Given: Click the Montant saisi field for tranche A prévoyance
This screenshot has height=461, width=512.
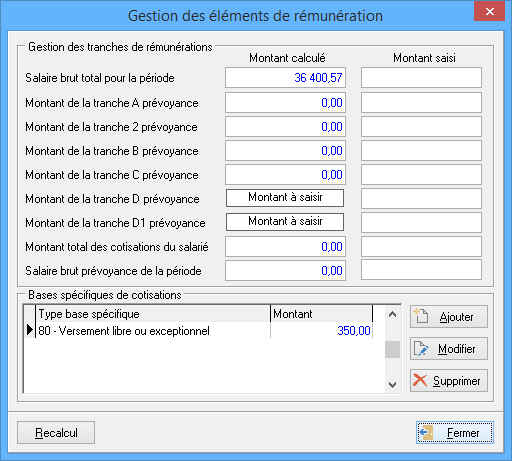Looking at the screenshot, I should tap(421, 103).
